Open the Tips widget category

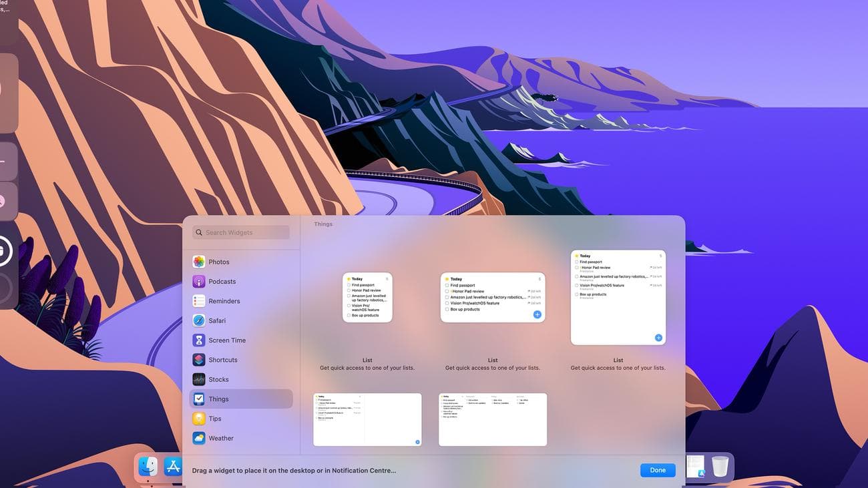click(214, 419)
